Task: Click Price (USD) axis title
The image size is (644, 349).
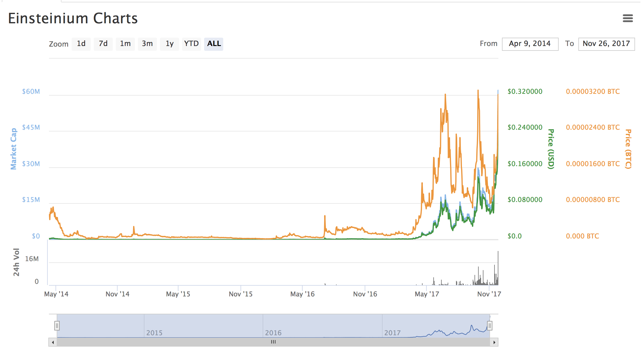Action: [x=551, y=149]
